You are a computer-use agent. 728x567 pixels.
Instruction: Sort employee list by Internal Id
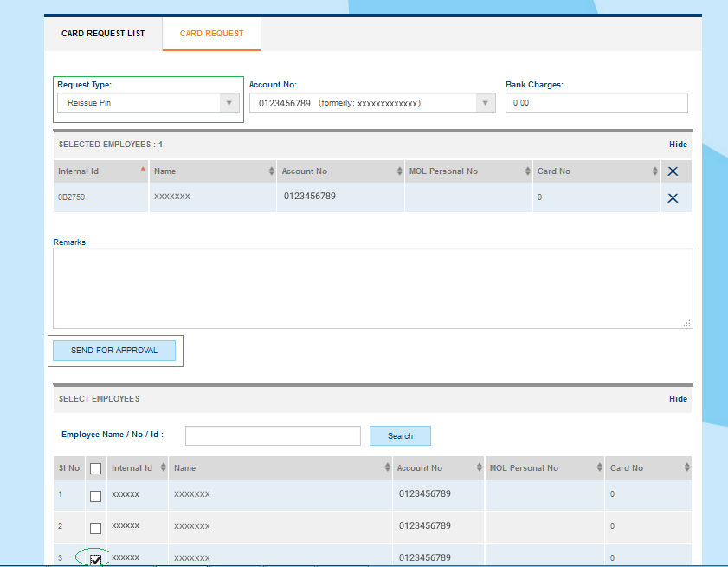point(137,468)
